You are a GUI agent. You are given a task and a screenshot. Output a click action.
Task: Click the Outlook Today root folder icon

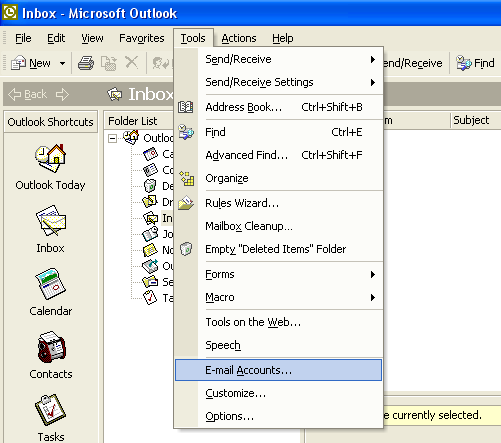pyautogui.click(x=131, y=137)
